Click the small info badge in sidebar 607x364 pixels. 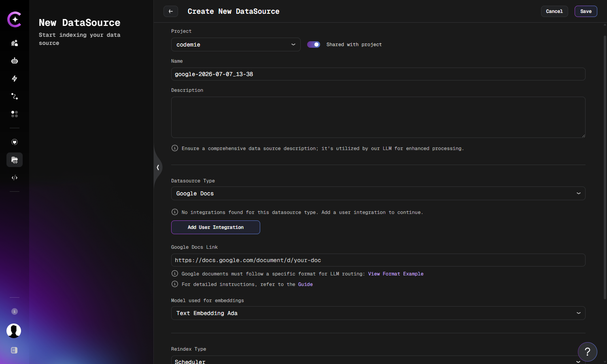click(15, 311)
